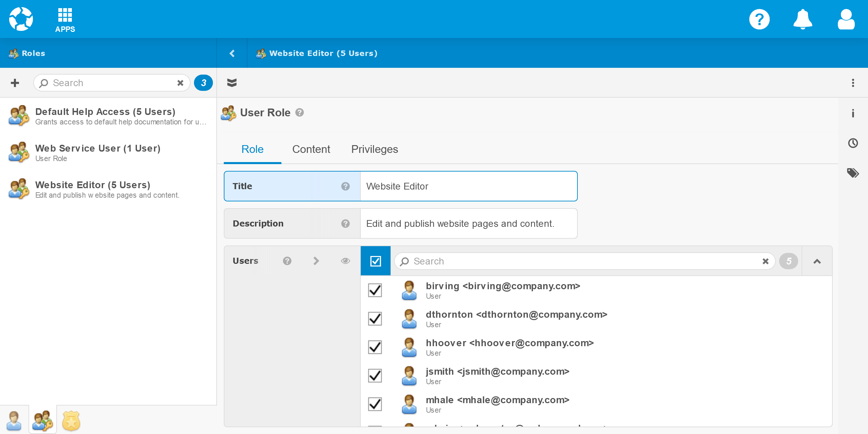Switch to the Content tab
This screenshot has height=434, width=868.
pyautogui.click(x=311, y=149)
